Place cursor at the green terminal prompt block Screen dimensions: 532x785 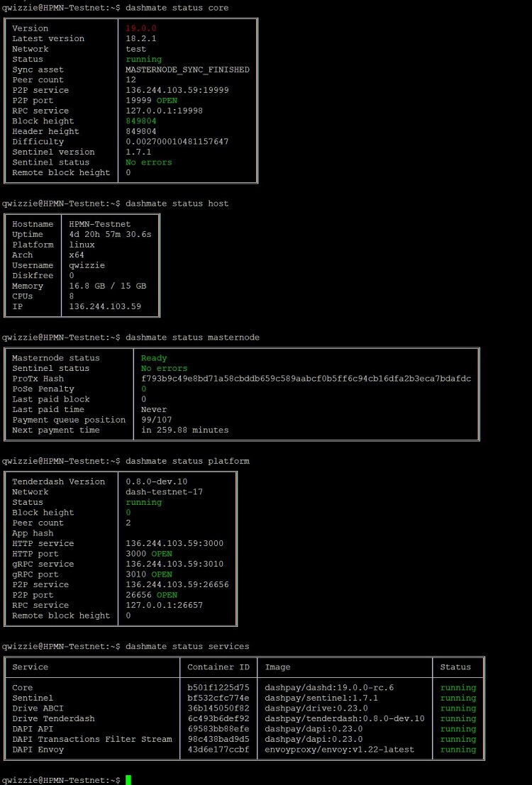click(x=128, y=780)
